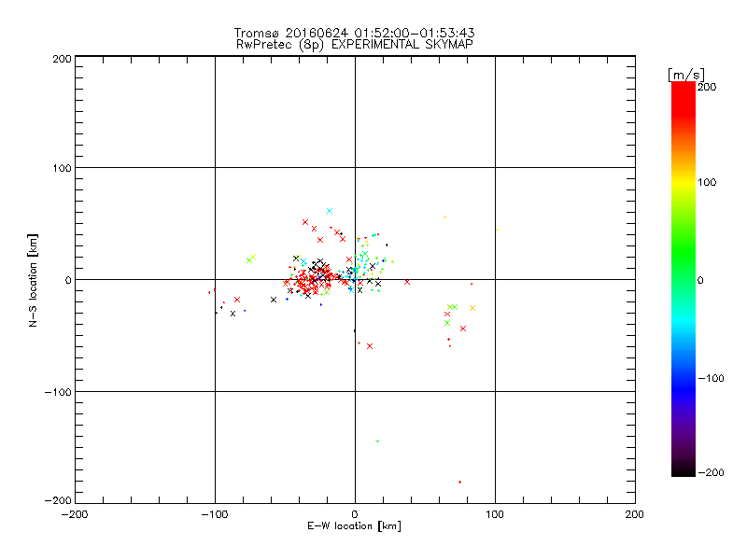
Task: Click the green dot in the lower plot area
Action: (x=378, y=441)
